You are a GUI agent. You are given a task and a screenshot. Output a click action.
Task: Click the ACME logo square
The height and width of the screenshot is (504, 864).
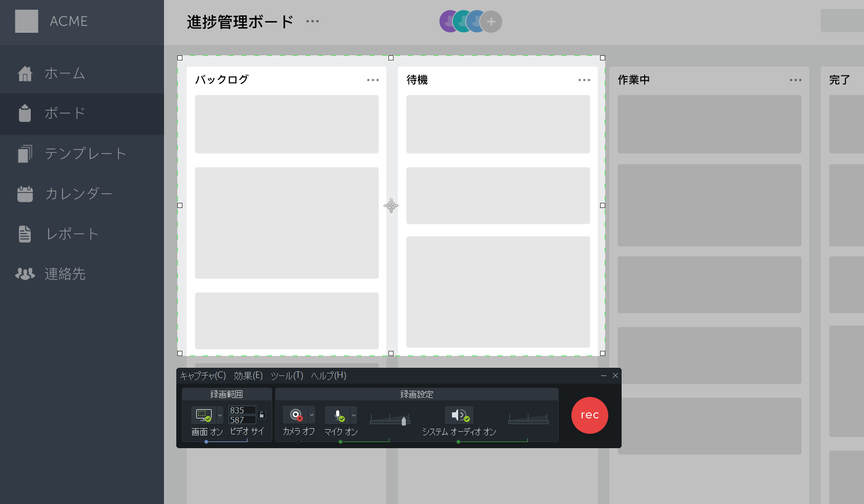tap(27, 21)
